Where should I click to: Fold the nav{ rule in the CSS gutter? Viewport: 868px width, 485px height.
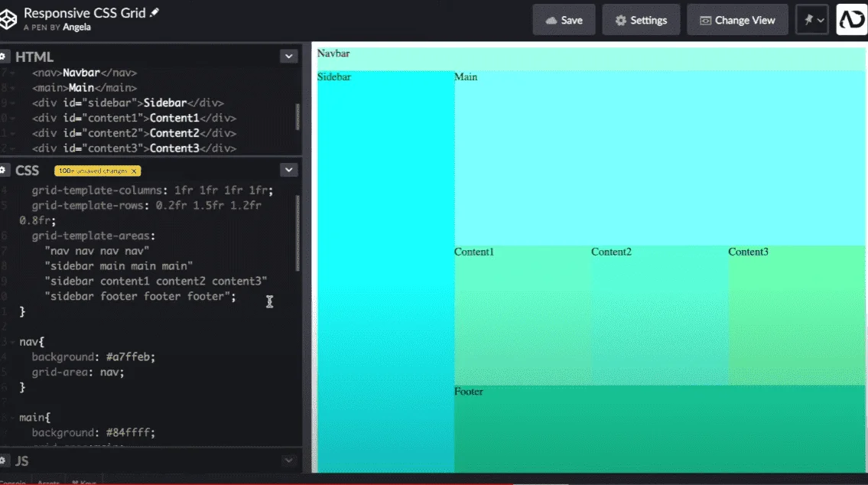pyautogui.click(x=12, y=342)
